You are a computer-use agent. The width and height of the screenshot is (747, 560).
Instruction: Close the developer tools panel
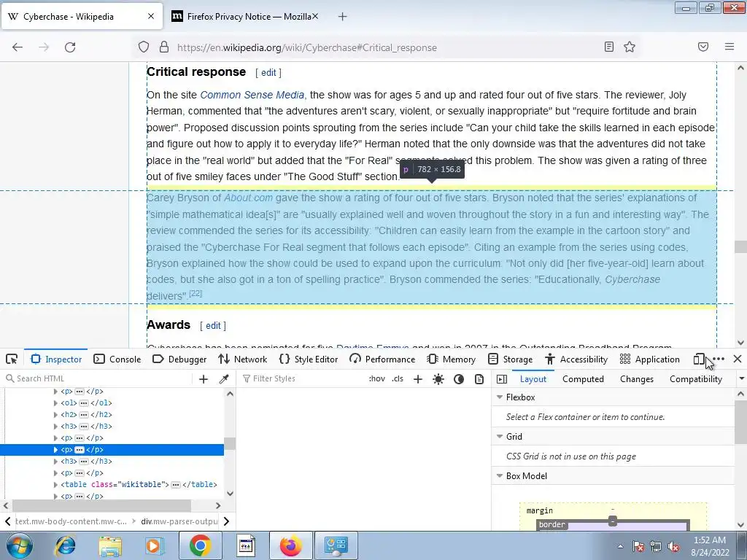click(738, 359)
